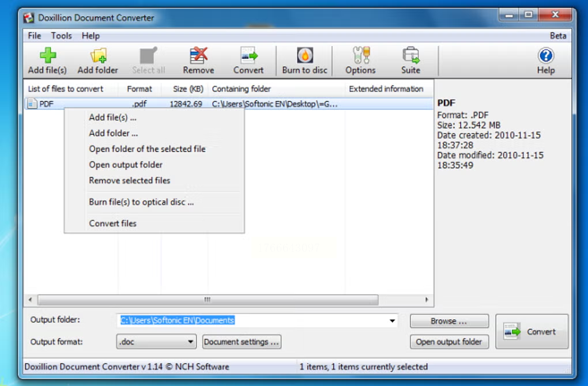588x386 pixels.
Task: Choose Convert files from context menu
Action: pos(112,224)
